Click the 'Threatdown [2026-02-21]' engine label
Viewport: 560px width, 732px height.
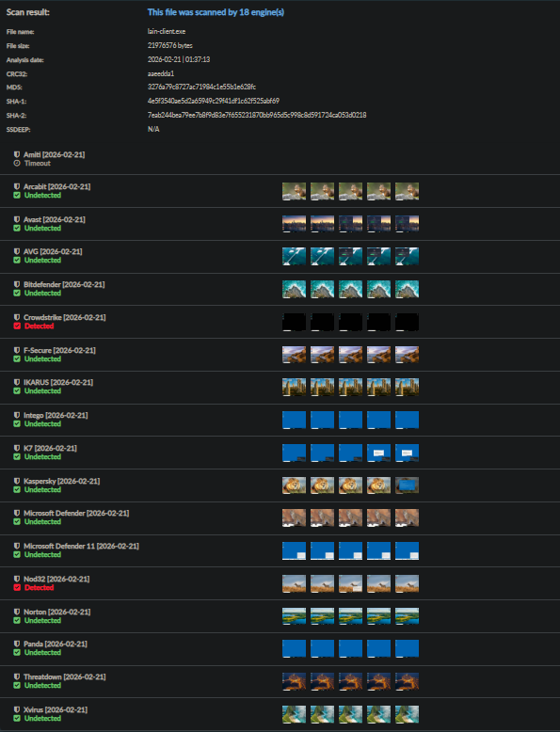tap(64, 676)
